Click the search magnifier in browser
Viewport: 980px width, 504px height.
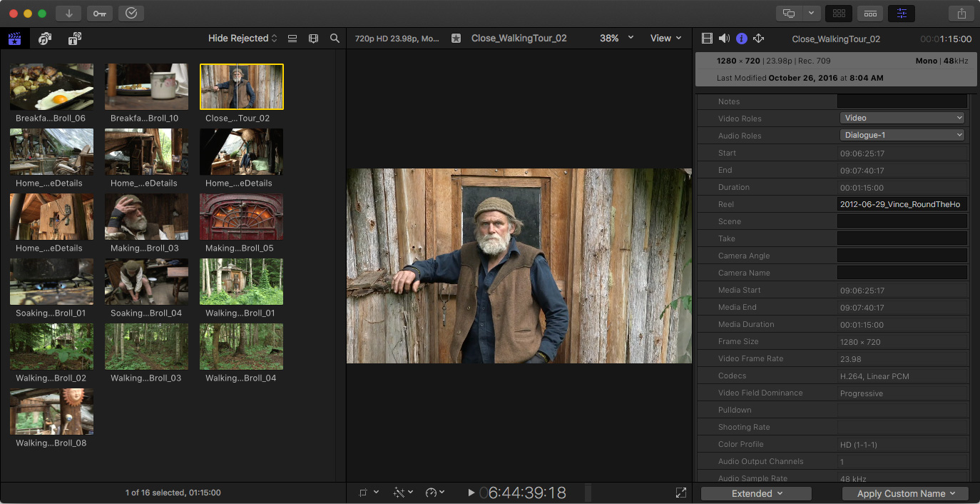pyautogui.click(x=335, y=39)
